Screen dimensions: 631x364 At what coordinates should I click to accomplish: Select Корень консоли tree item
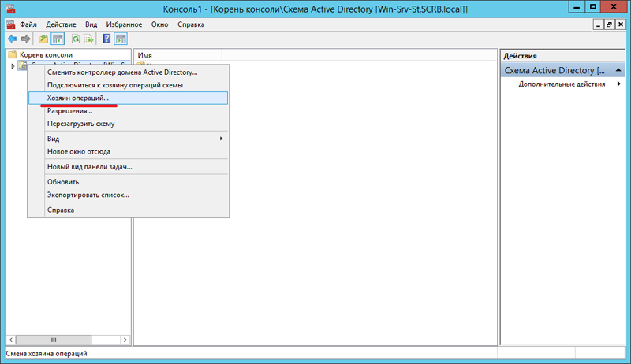point(46,54)
